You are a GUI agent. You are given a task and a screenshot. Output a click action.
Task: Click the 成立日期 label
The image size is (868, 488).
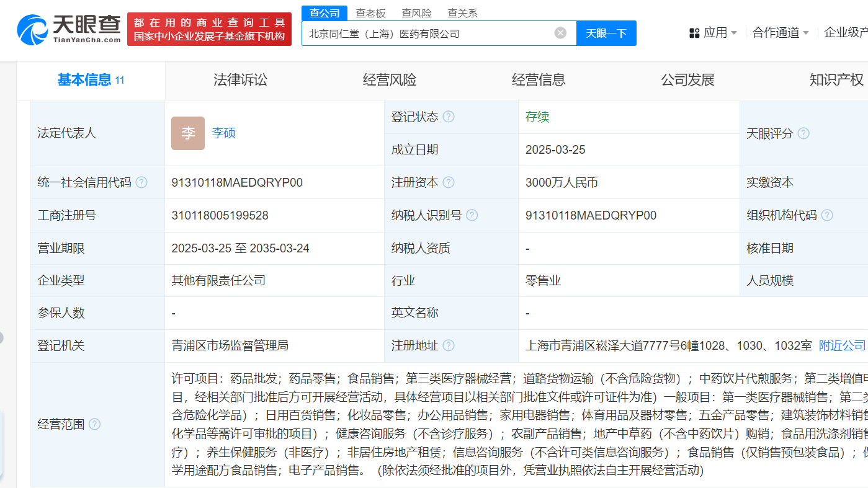pos(415,149)
